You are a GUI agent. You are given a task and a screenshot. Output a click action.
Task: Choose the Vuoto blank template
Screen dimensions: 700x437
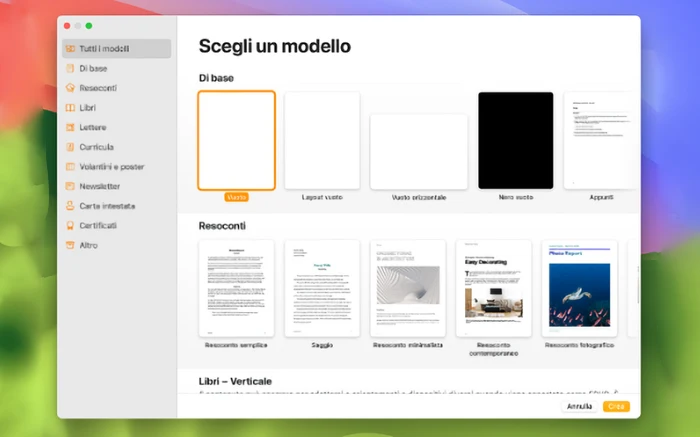pyautogui.click(x=237, y=141)
